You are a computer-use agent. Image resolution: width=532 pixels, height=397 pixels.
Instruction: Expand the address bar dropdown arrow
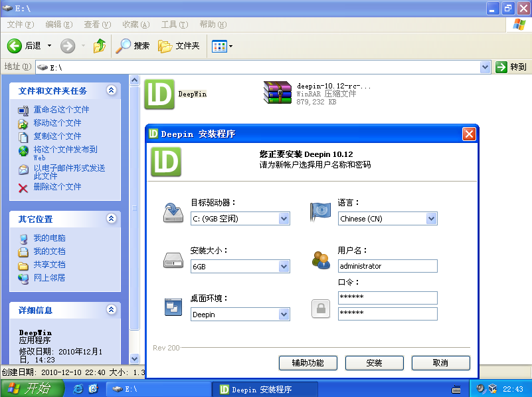click(486, 67)
